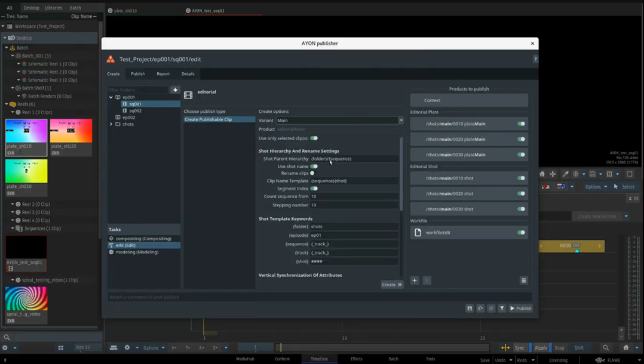Disable the /shots/main/0030 plateMain product

[x=521, y=155]
